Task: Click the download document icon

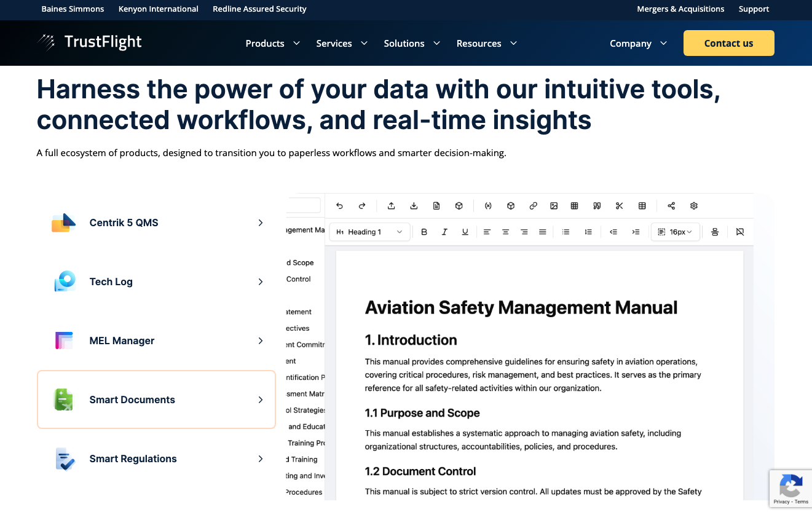Action: (414, 206)
